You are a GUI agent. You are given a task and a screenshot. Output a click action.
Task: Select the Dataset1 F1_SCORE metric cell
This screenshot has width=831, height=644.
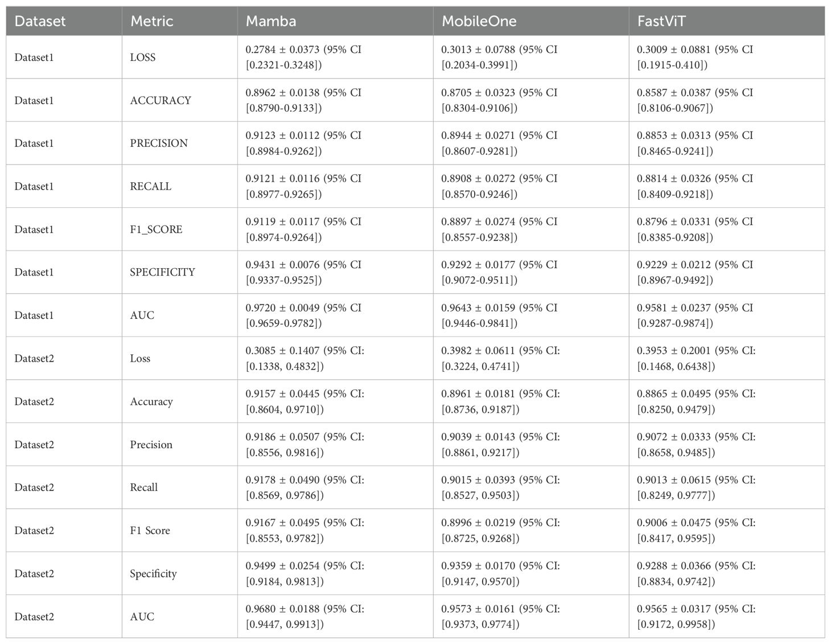156,229
